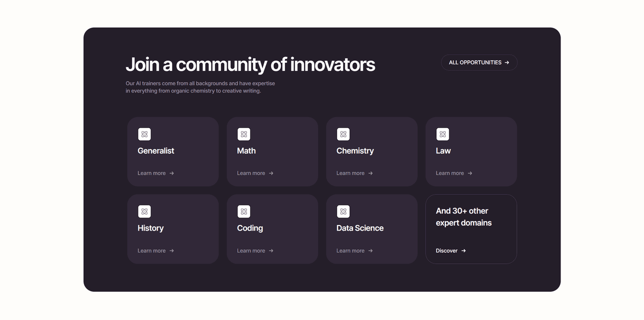This screenshot has width=644, height=320.
Task: Click the atom icon on Generalist card
Action: click(144, 134)
